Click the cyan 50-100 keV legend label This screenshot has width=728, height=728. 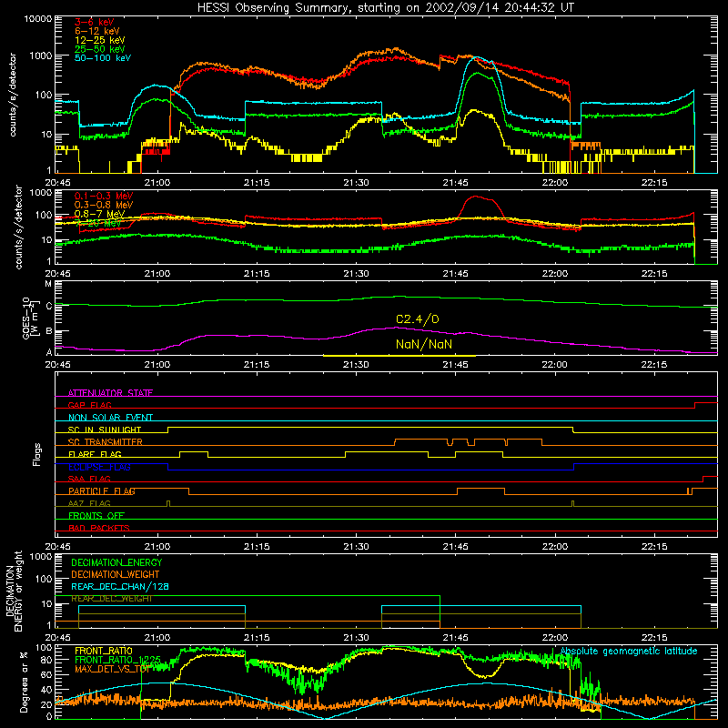tap(103, 58)
